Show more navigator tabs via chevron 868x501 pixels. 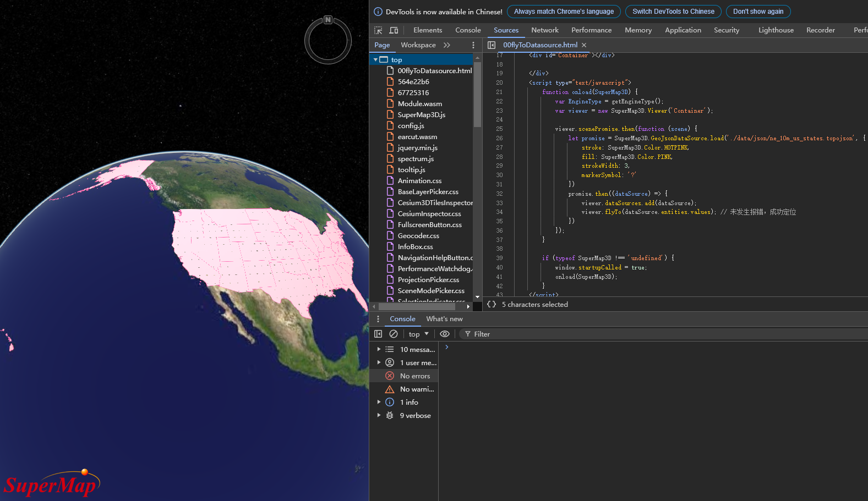point(447,45)
